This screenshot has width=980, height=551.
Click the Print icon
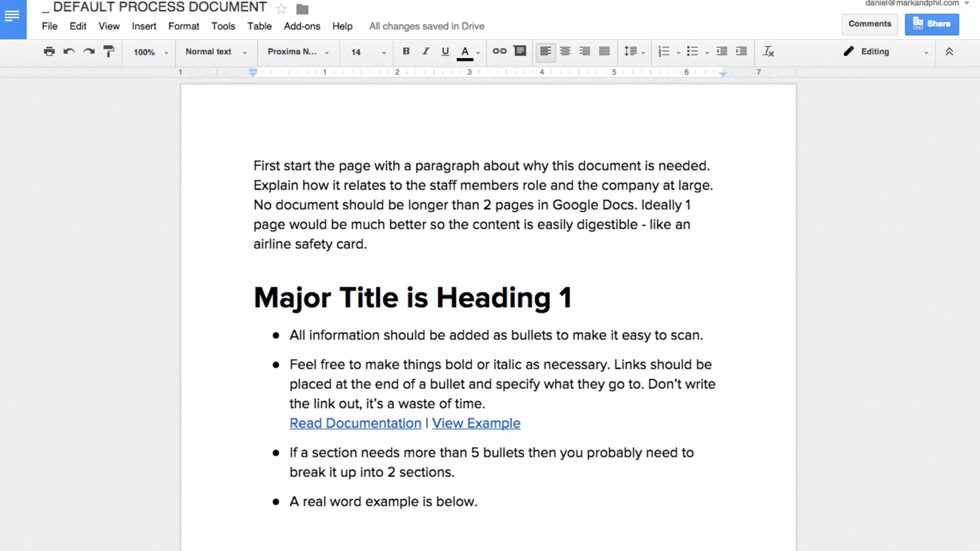tap(49, 52)
